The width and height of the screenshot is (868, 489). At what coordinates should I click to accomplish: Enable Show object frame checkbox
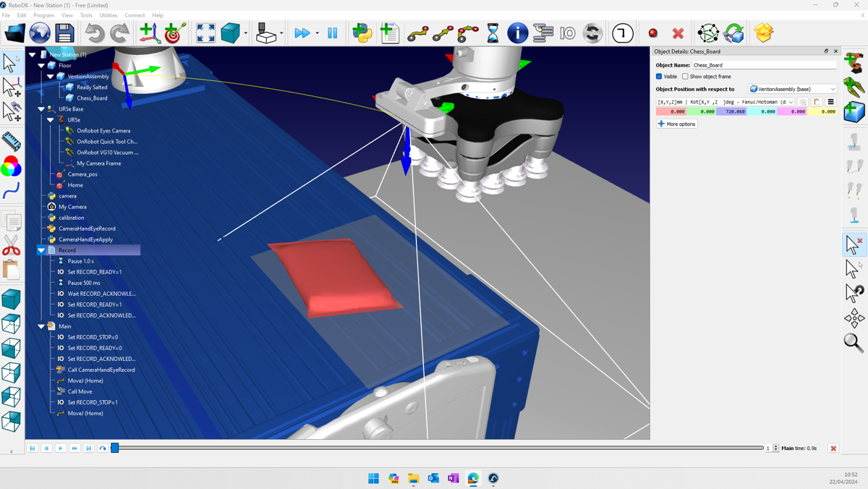click(x=685, y=77)
